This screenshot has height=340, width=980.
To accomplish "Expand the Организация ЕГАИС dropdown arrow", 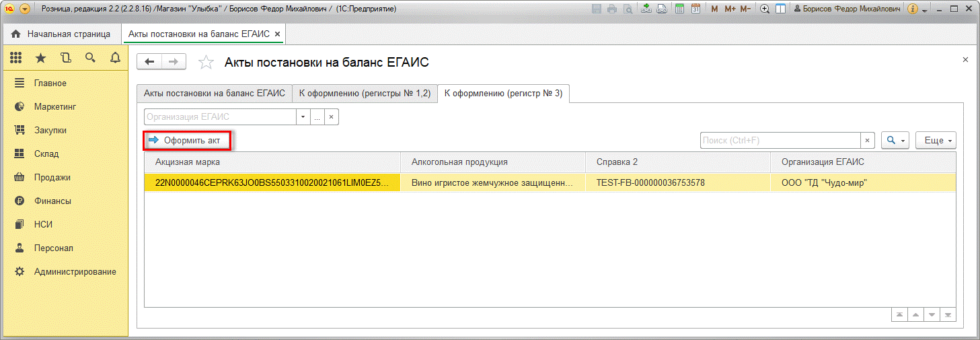I will [303, 117].
